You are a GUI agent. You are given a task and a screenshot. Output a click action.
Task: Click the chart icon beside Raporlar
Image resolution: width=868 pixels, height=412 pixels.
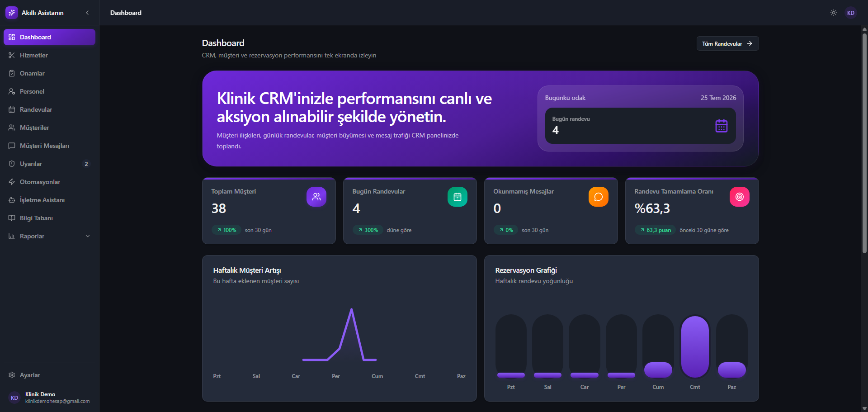[x=12, y=236]
